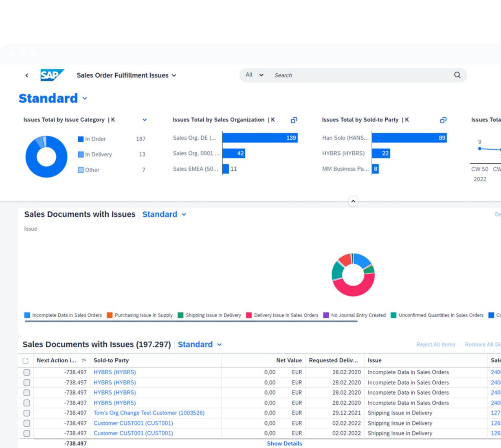
Task: Click Delivery Issue in Sales Orders legend swatch
Action: 249,315
